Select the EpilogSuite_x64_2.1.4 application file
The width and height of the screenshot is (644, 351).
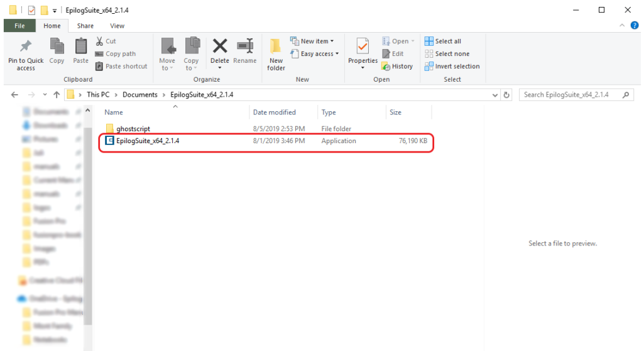[x=148, y=141]
